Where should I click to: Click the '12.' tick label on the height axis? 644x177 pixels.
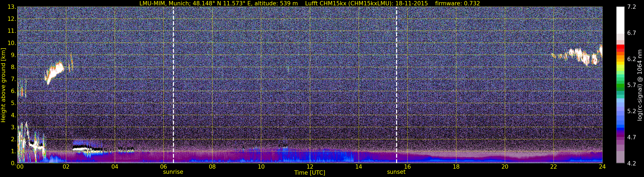12,19
